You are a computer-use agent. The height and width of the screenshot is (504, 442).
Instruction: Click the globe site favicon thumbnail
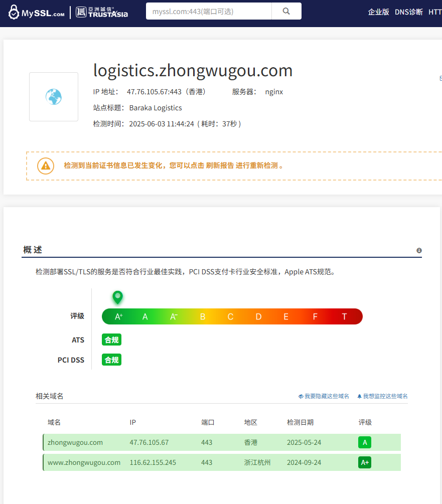click(x=54, y=97)
